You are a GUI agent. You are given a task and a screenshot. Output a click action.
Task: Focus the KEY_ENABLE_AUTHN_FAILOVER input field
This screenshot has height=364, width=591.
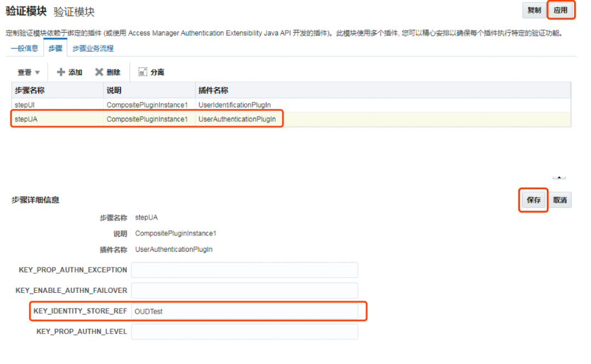coord(245,291)
